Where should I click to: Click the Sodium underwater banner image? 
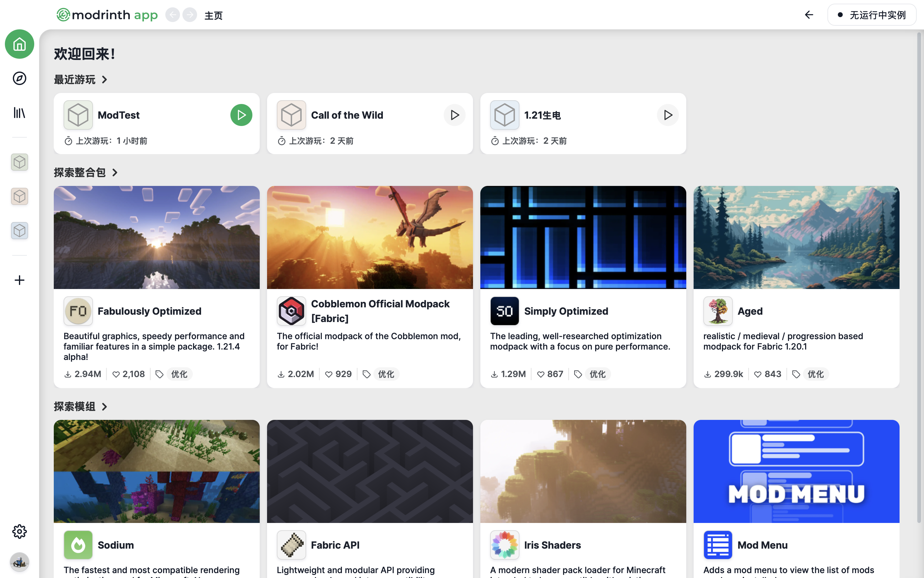pyautogui.click(x=156, y=471)
